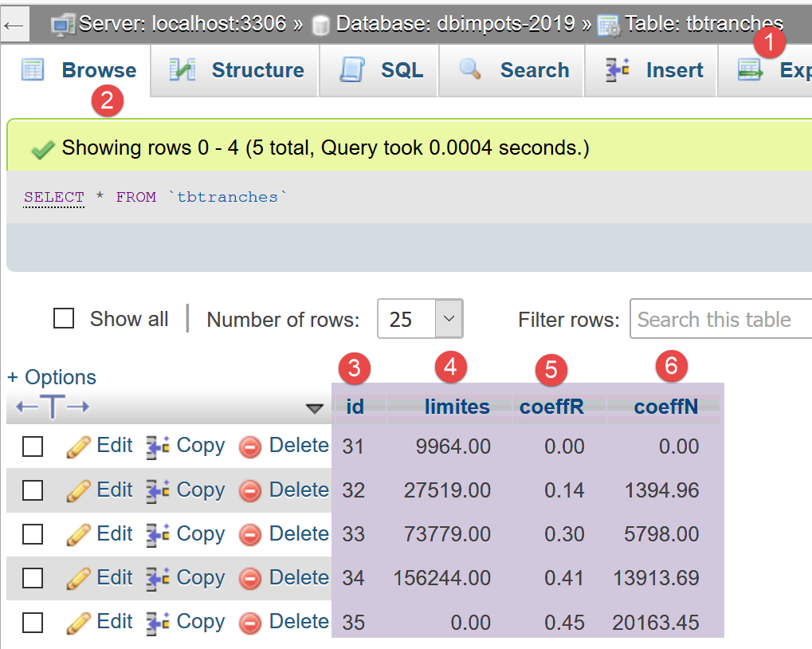Enable the Show all checkbox

pyautogui.click(x=64, y=319)
